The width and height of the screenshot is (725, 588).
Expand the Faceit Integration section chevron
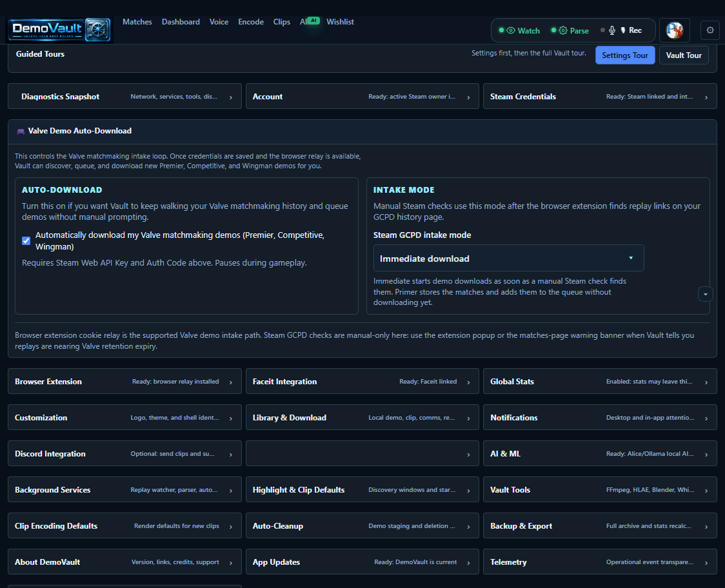[x=468, y=382]
